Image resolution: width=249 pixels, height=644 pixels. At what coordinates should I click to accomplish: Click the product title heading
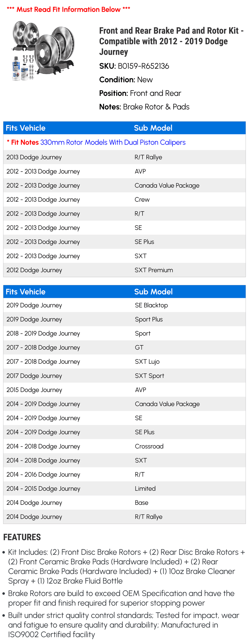pos(171,41)
